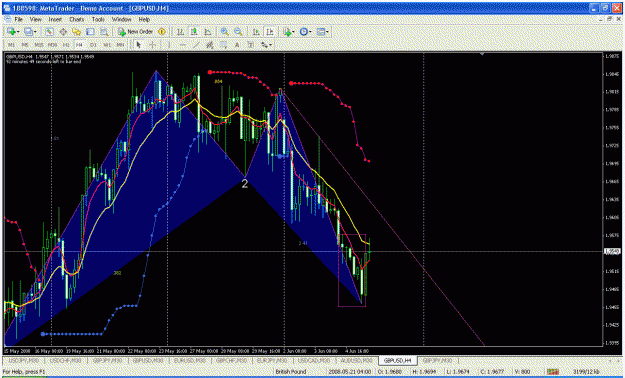The width and height of the screenshot is (625, 378).
Task: Open the Templates icon
Action: point(321,32)
